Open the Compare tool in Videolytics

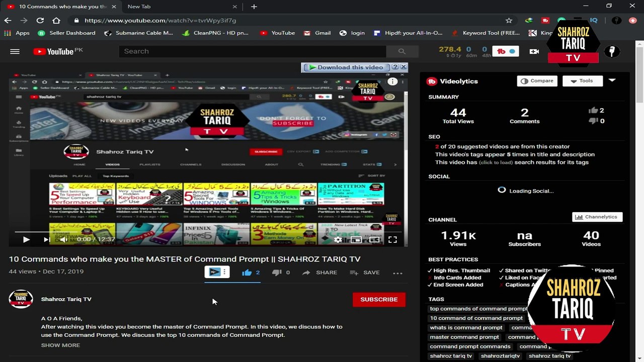(x=537, y=81)
